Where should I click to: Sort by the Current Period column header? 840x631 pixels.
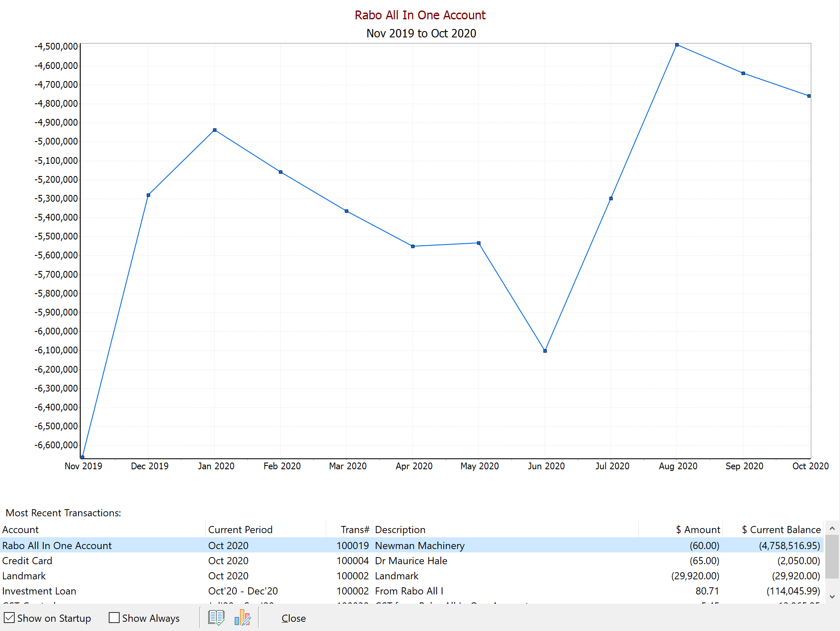[266, 530]
